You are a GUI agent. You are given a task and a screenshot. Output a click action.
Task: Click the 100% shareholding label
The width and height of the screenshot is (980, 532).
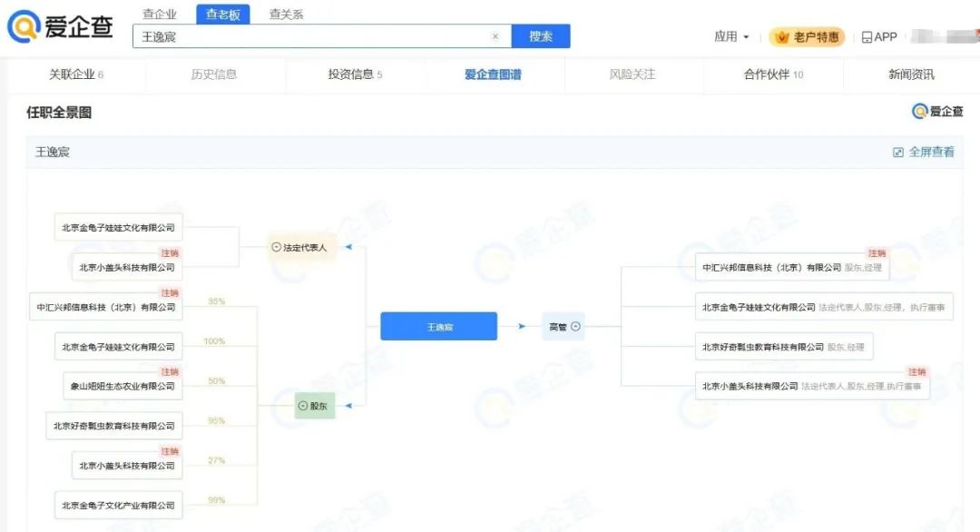pyautogui.click(x=214, y=341)
